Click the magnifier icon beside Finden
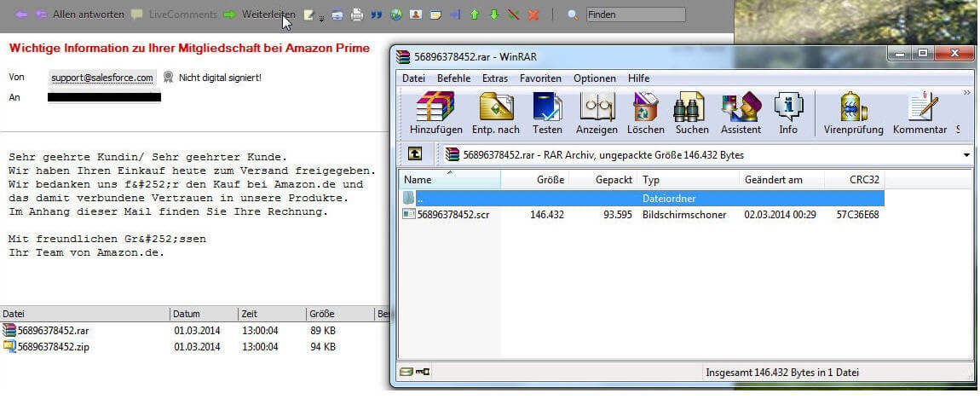This screenshot has height=399, width=980. pos(572,14)
